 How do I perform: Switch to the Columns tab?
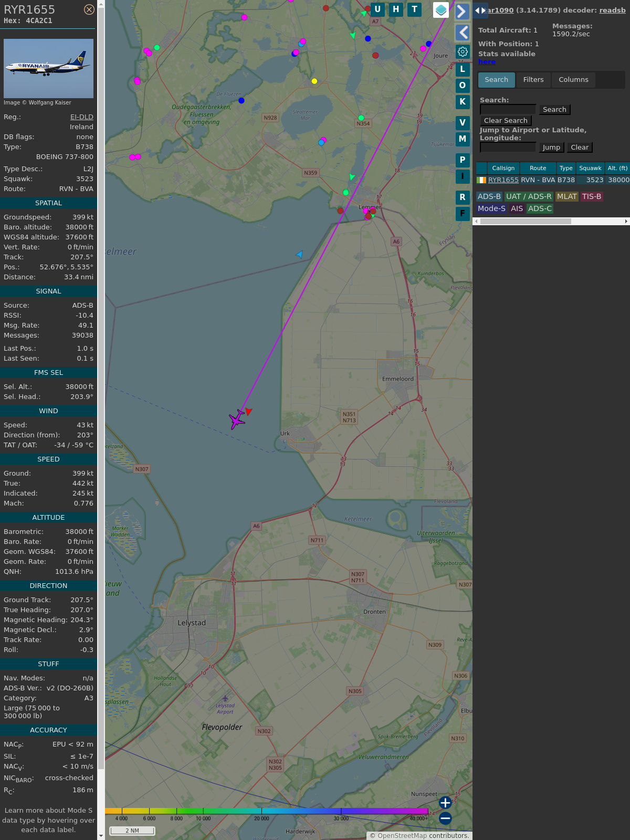pos(573,80)
